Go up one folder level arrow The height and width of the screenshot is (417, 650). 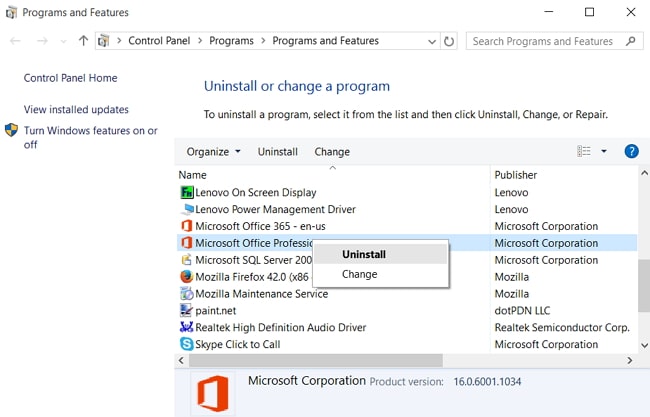click(83, 41)
